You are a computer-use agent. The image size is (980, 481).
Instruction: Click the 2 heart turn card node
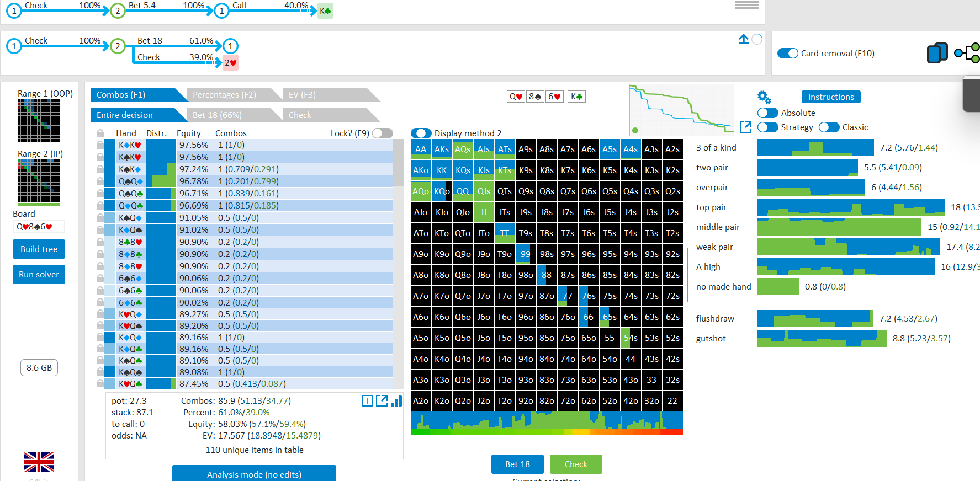[x=230, y=62]
